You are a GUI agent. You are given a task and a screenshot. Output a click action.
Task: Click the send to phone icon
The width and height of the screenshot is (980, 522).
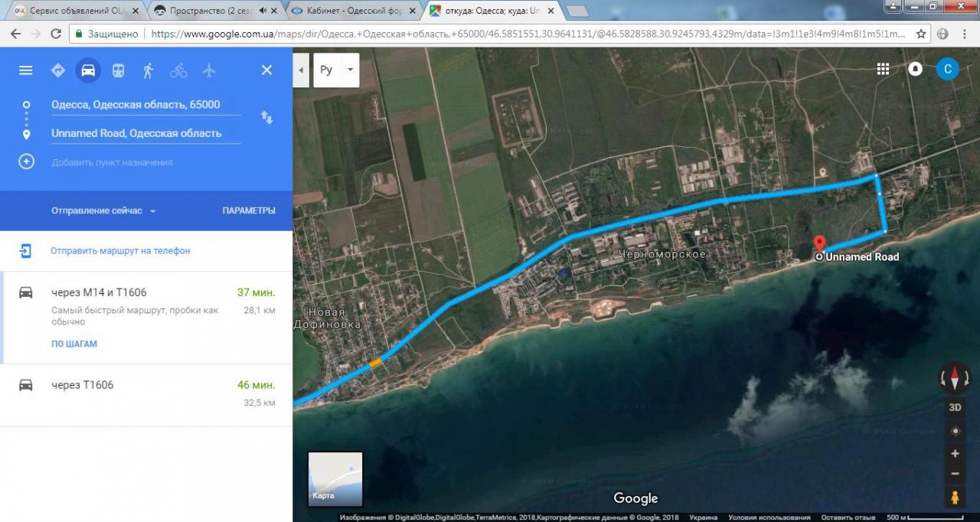[x=26, y=250]
